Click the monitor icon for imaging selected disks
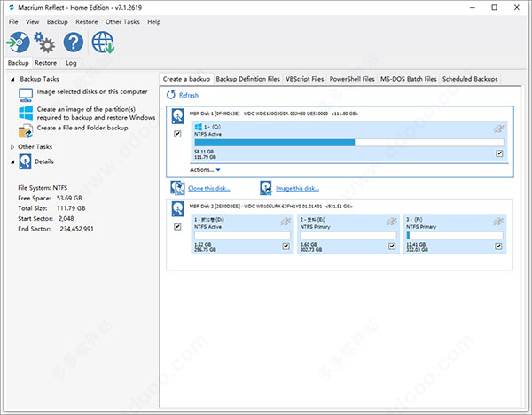Screen dimensions: 532x415 26,95
